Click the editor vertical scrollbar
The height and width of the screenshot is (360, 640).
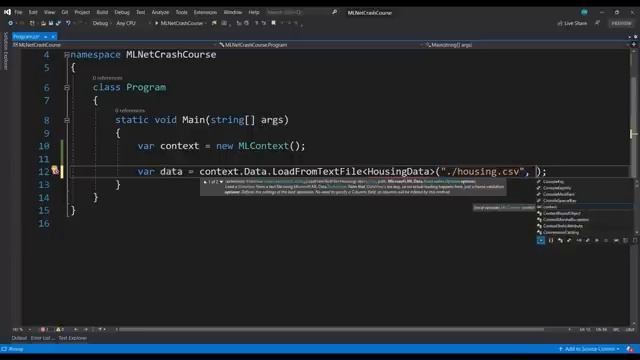[633, 188]
